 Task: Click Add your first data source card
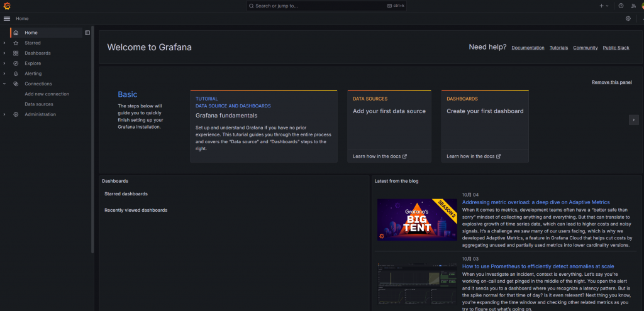[389, 126]
